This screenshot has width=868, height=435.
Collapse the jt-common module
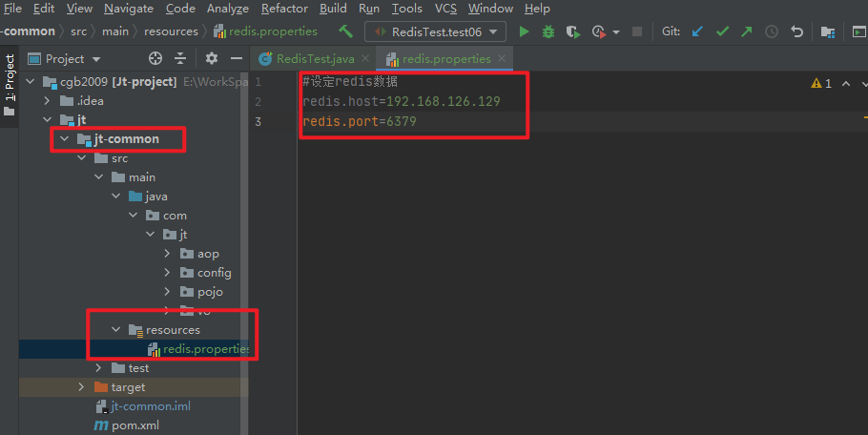click(x=65, y=138)
